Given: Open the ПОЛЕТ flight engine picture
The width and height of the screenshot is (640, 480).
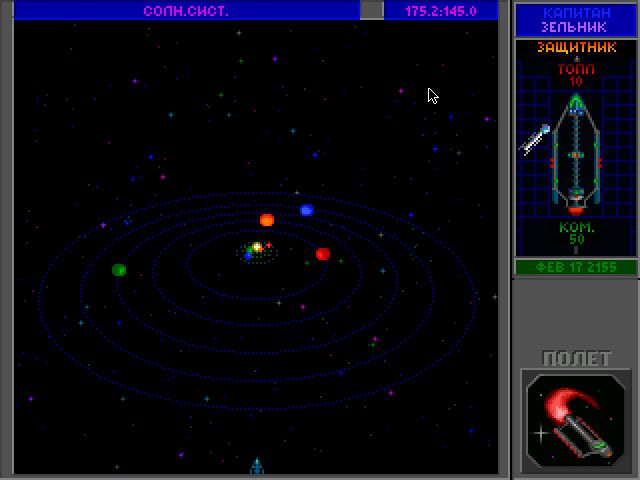Looking at the screenshot, I should [x=576, y=421].
